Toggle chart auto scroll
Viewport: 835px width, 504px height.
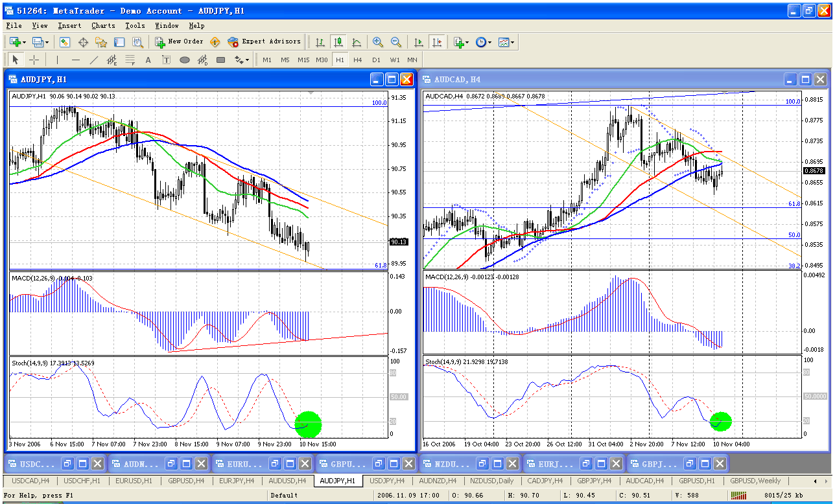[419, 42]
